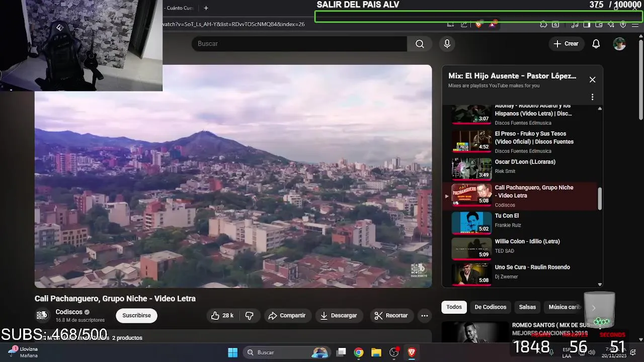Click the Crear button
Image resolution: width=644 pixels, height=362 pixels.
point(566,44)
